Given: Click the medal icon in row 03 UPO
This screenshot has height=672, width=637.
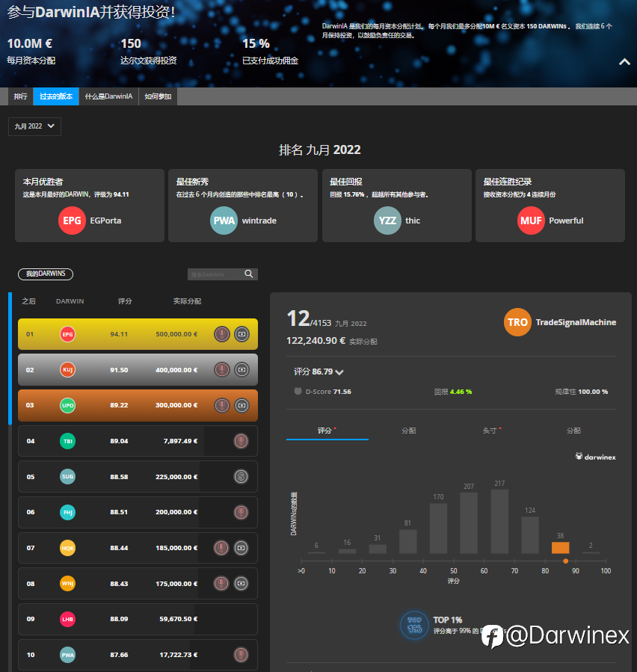Looking at the screenshot, I should (x=222, y=405).
